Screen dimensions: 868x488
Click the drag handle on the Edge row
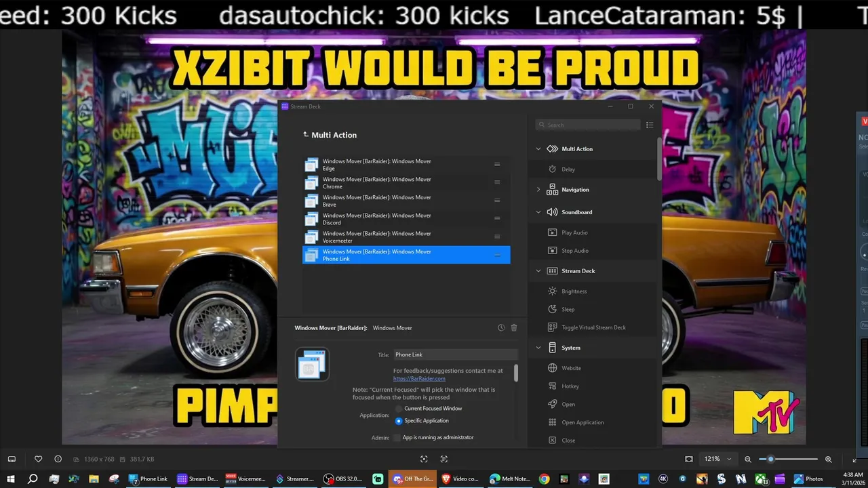[x=497, y=165]
